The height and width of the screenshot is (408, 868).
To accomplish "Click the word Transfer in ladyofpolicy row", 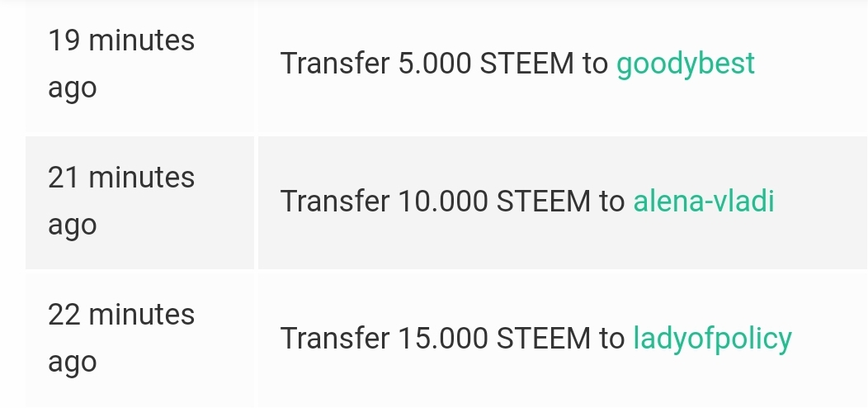I will pyautogui.click(x=336, y=338).
